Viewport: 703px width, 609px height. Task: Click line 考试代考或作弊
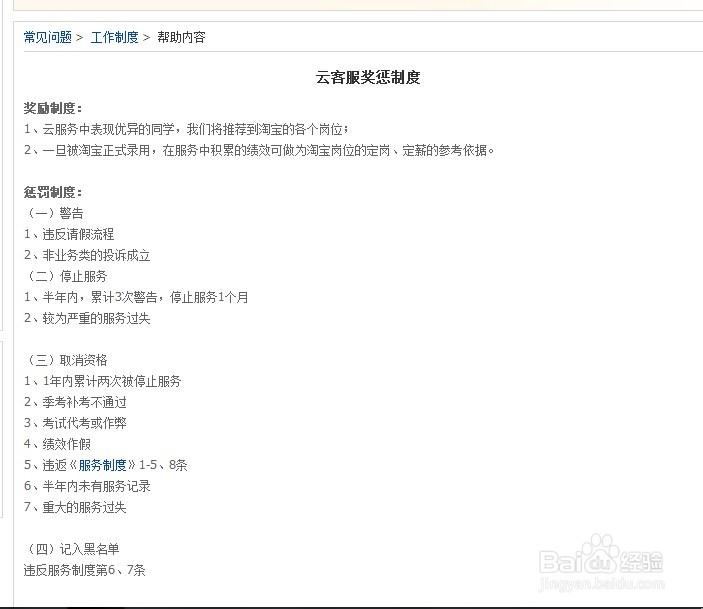(x=75, y=423)
